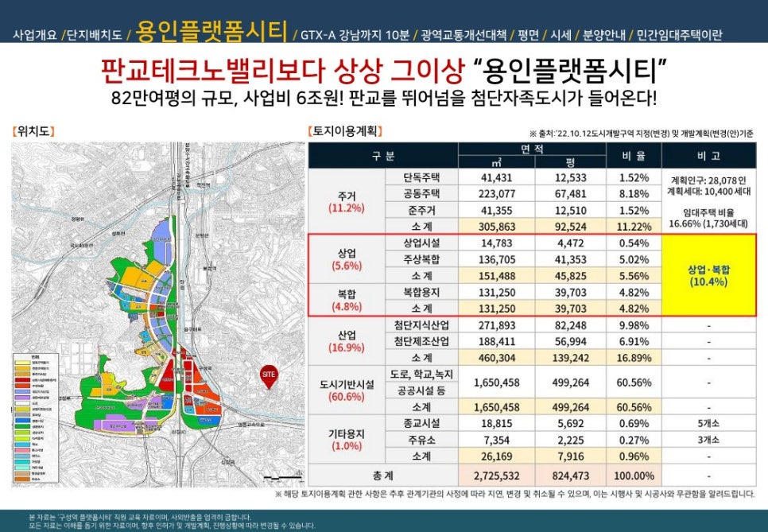The image size is (768, 532).
Task: Click the 8.18% ratio value
Action: click(x=634, y=194)
